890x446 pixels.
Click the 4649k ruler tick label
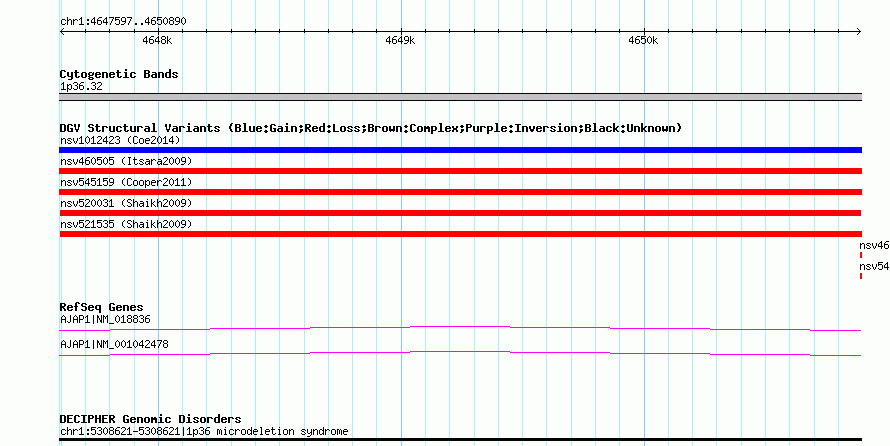[x=400, y=40]
